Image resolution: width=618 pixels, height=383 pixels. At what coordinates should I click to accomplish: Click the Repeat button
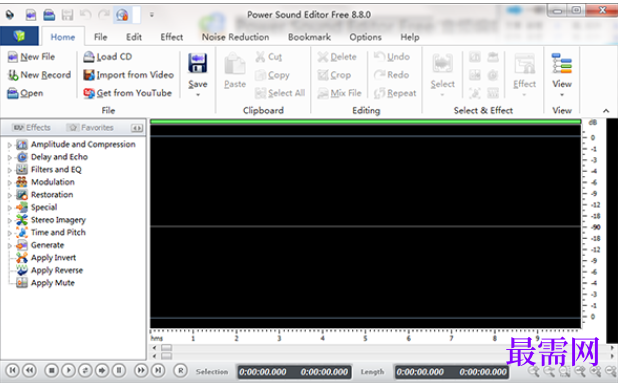395,93
